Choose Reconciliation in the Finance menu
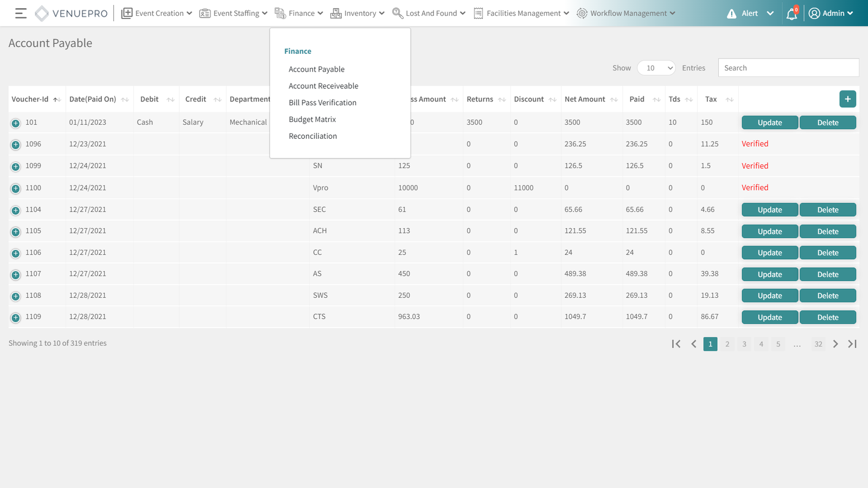 pos(312,136)
